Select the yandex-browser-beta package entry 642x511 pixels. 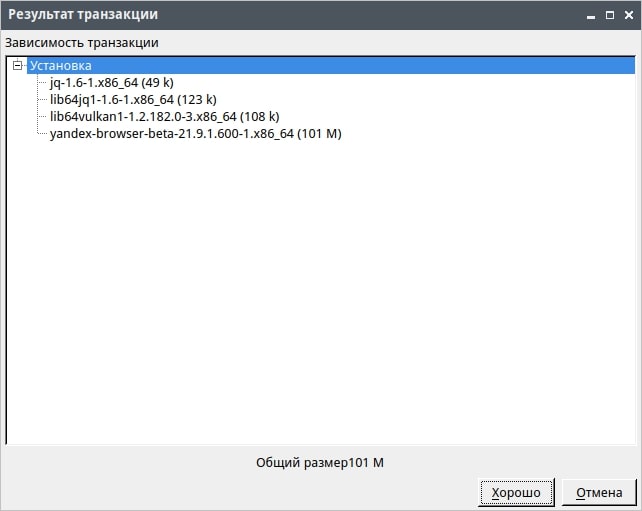point(172,134)
